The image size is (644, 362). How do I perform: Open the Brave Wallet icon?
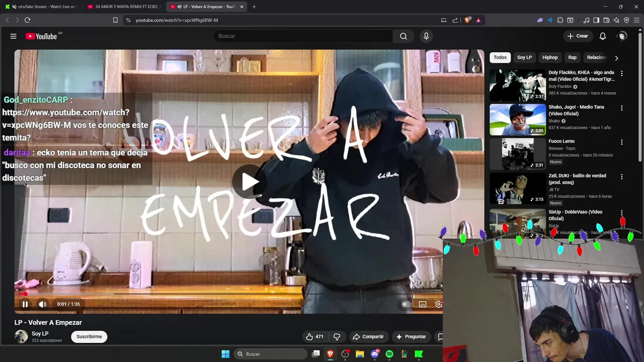[606, 20]
